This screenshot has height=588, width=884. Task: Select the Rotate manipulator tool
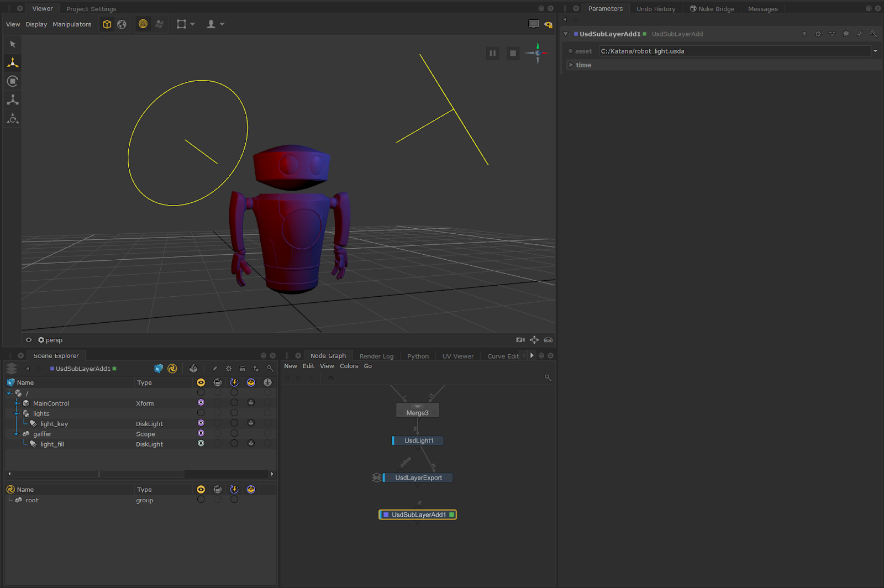point(13,81)
